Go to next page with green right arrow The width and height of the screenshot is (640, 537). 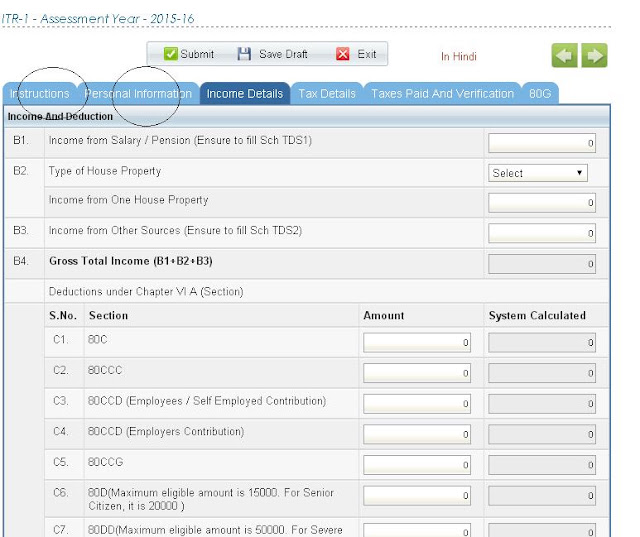coord(594,55)
